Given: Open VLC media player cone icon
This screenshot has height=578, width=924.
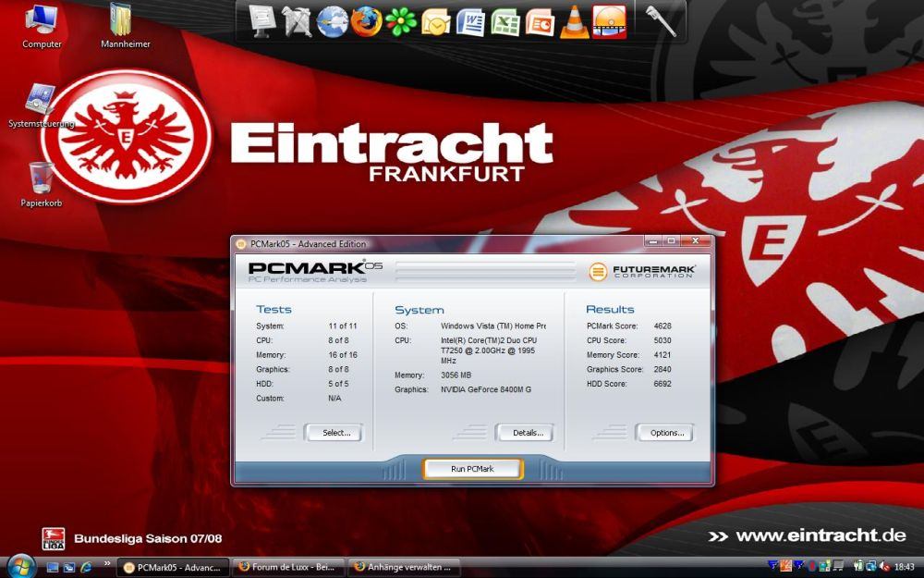Looking at the screenshot, I should point(574,22).
